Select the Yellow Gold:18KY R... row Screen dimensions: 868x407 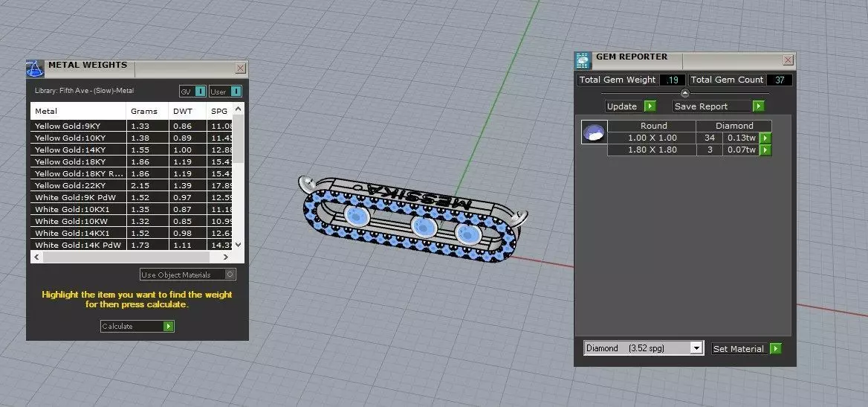[x=132, y=173]
